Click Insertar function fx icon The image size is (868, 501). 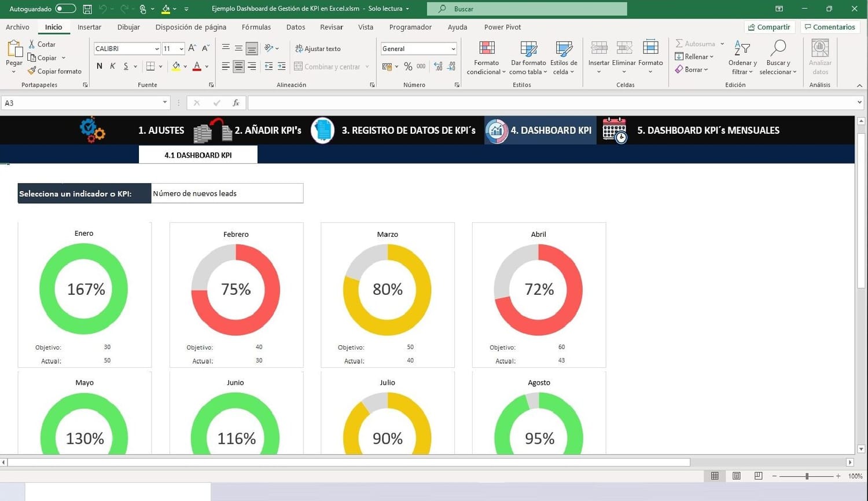(x=236, y=103)
